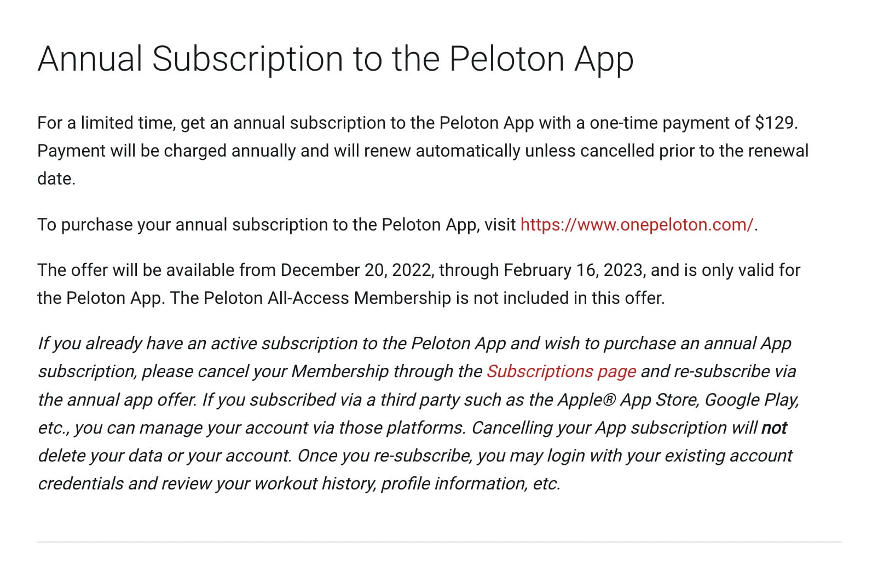The image size is (878, 588).
Task: Click the date February 16, 2023
Action: pyautogui.click(x=573, y=270)
